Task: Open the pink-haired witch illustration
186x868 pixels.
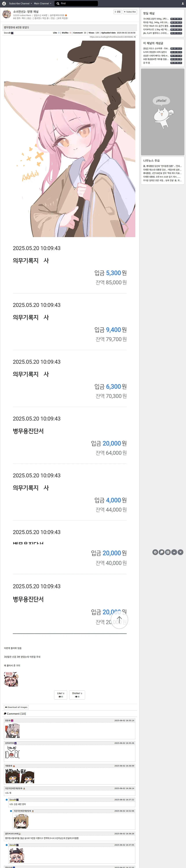Action: pos(70,139)
